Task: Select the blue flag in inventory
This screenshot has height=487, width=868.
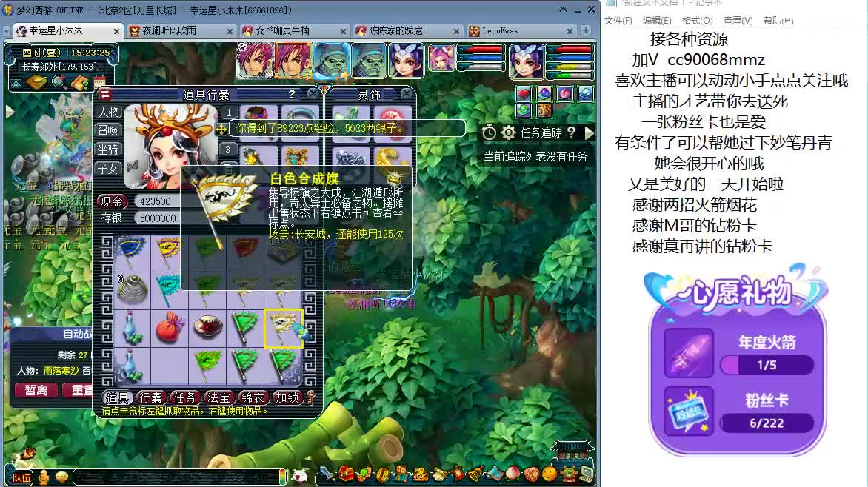Action: pos(132,252)
